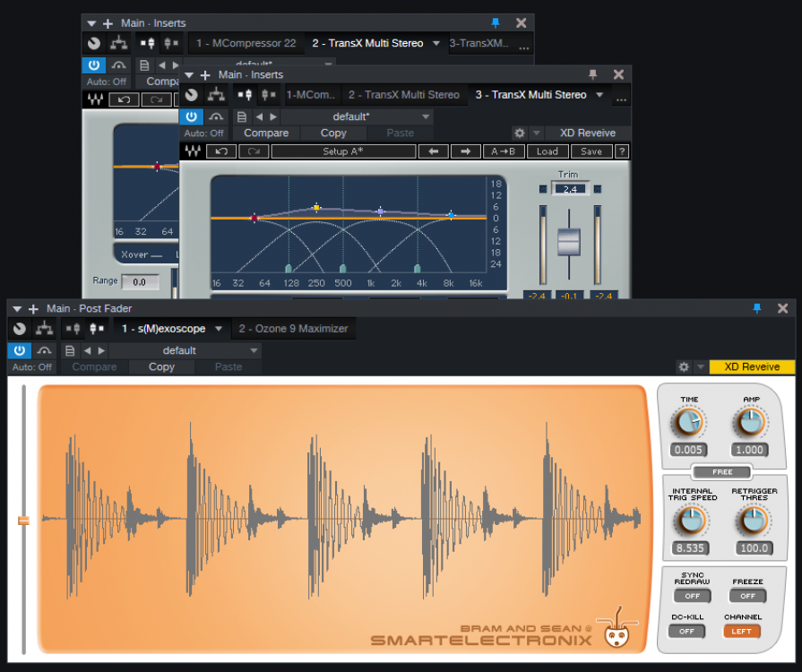
Task: Click the Trim fader handle in TransX
Action: pyautogui.click(x=569, y=242)
